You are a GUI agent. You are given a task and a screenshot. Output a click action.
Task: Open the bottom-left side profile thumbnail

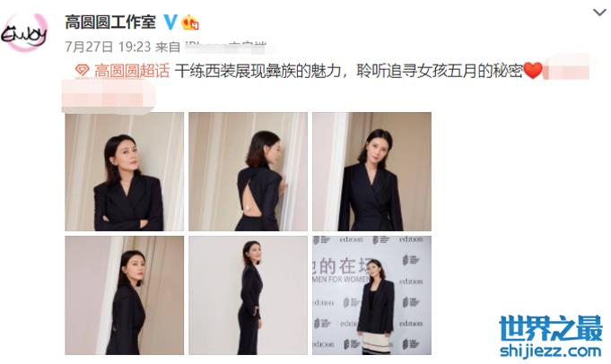point(125,295)
